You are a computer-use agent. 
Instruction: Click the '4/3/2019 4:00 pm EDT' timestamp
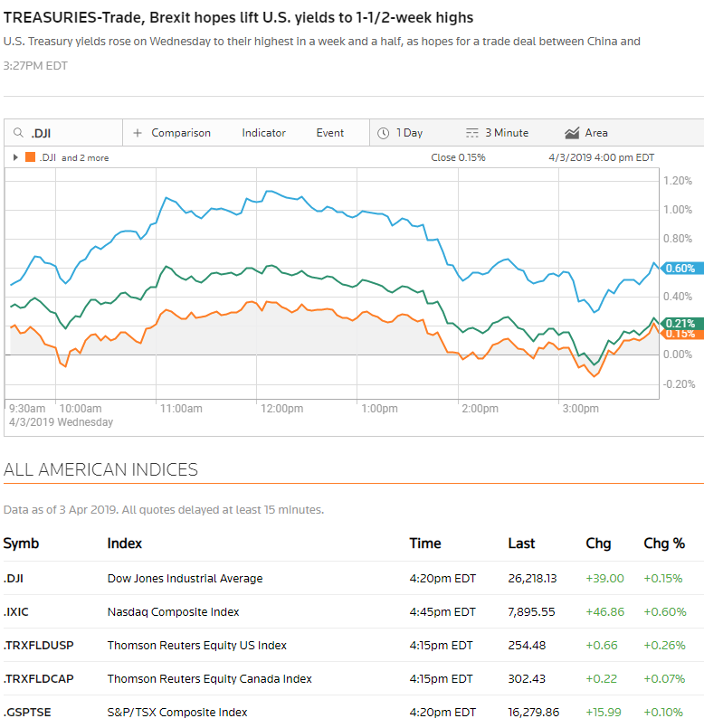(602, 157)
